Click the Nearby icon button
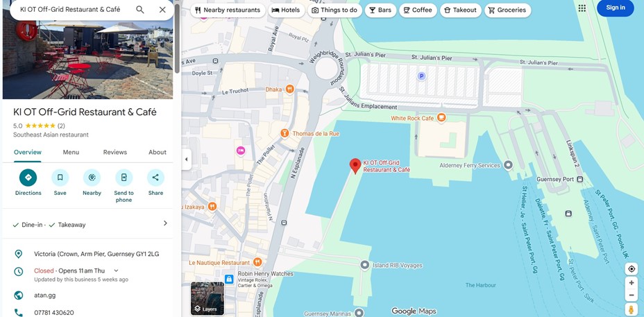Screen dimensions: 644x317 [x=92, y=178]
